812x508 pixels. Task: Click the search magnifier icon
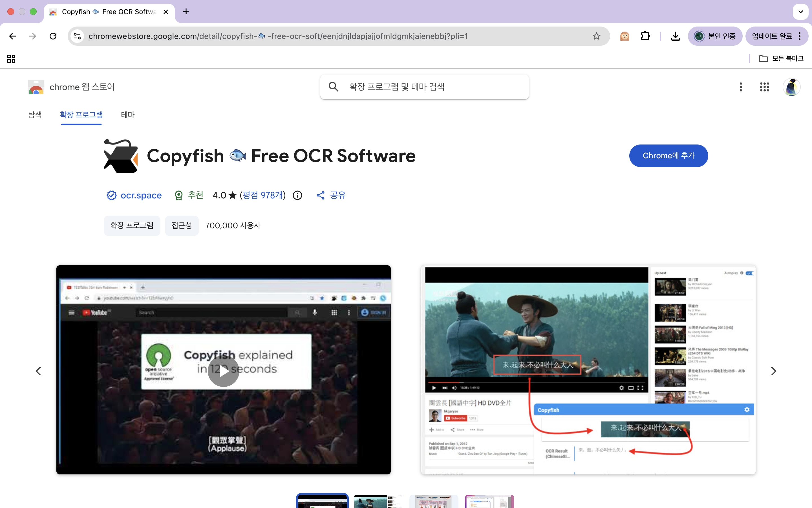click(334, 87)
